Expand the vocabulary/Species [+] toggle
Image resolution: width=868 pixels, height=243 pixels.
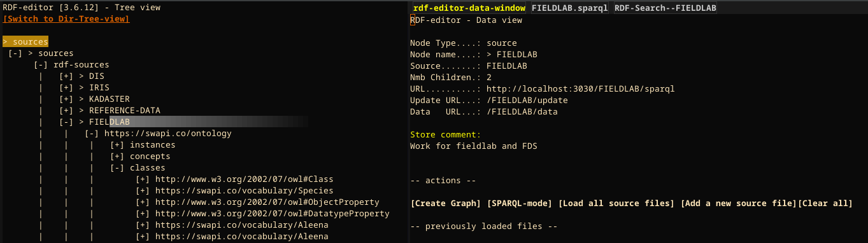[143, 191]
